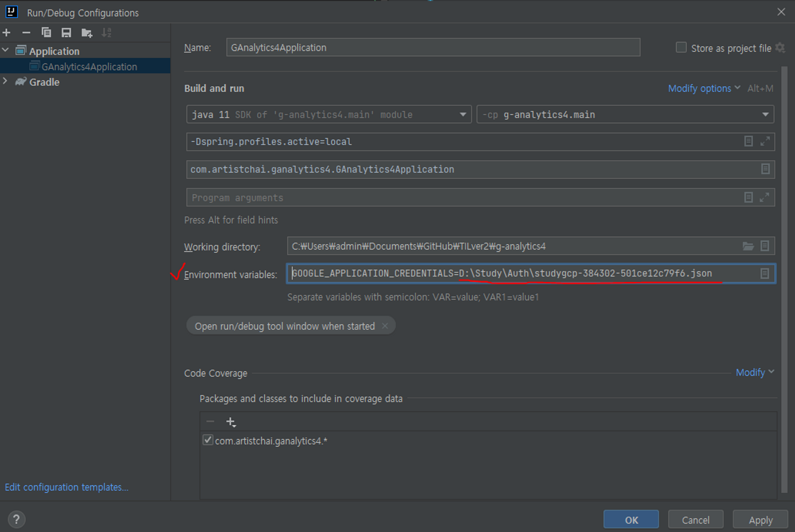Enable Store as project file checkbox
The height and width of the screenshot is (532, 795).
[x=681, y=48]
